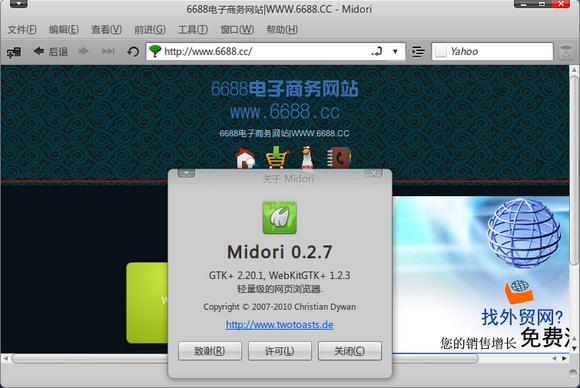
Task: Open the 文件(F) menu
Action: (x=22, y=30)
